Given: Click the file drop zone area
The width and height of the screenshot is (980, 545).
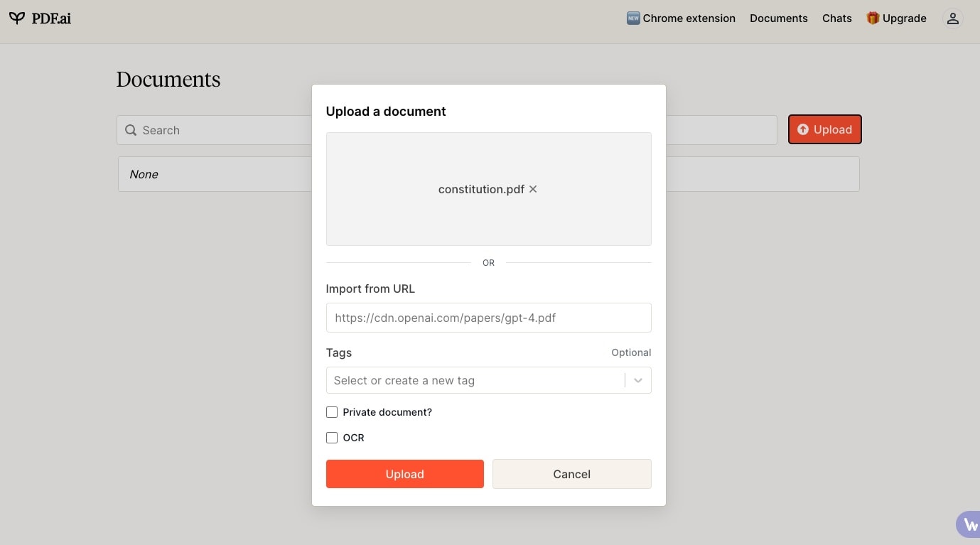Looking at the screenshot, I should 489,189.
